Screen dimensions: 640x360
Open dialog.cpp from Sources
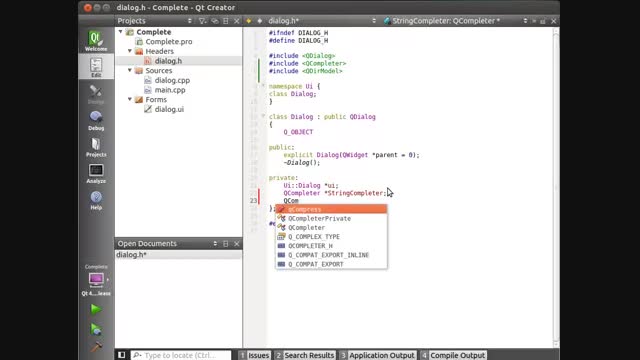click(172, 80)
